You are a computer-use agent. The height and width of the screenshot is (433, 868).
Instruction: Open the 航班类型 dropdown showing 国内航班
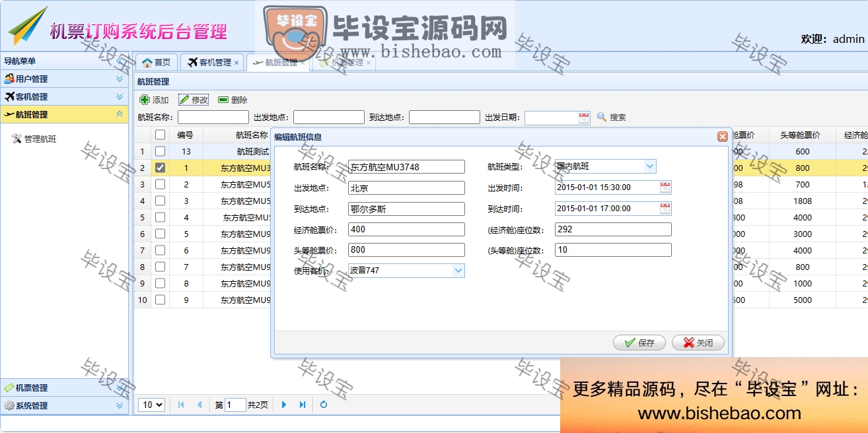[650, 166]
